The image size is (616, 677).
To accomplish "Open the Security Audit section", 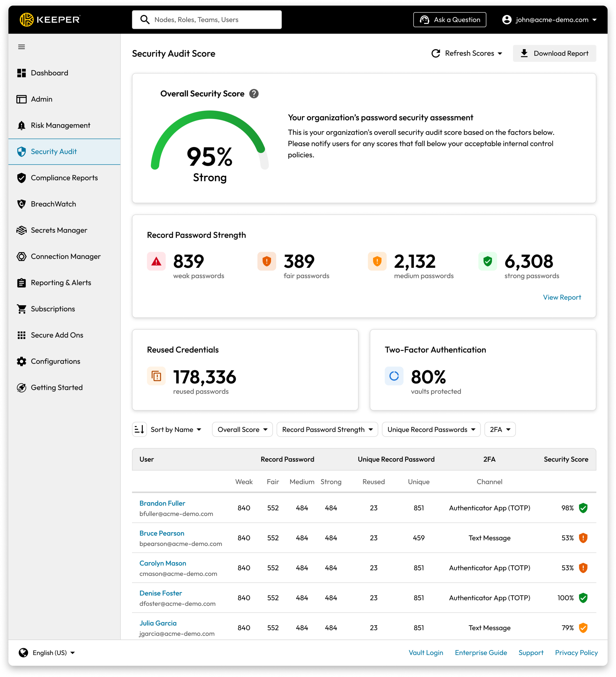I will [x=54, y=152].
